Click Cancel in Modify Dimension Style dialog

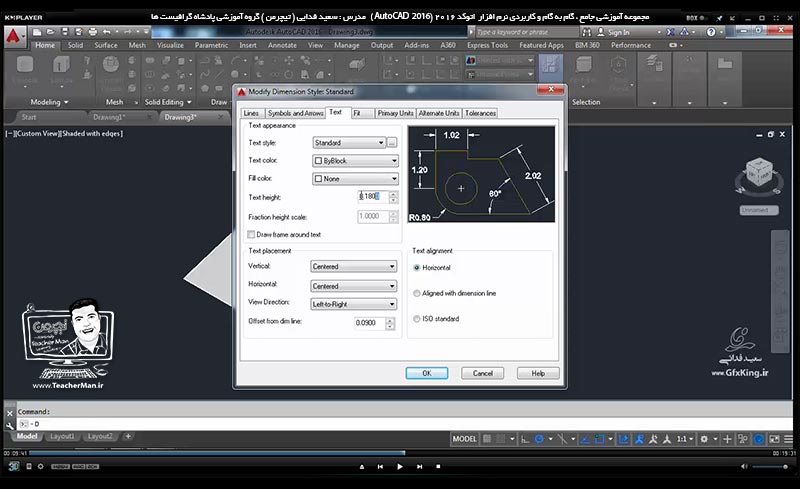483,373
